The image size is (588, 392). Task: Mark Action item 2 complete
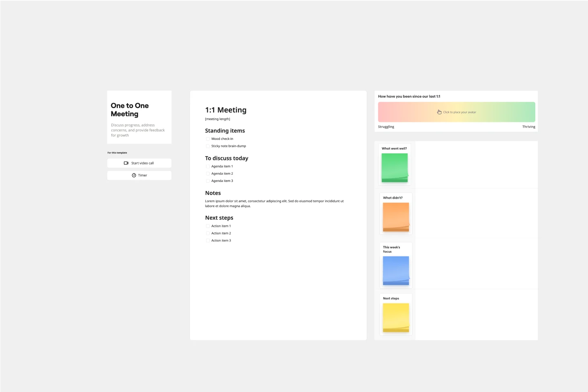click(208, 233)
